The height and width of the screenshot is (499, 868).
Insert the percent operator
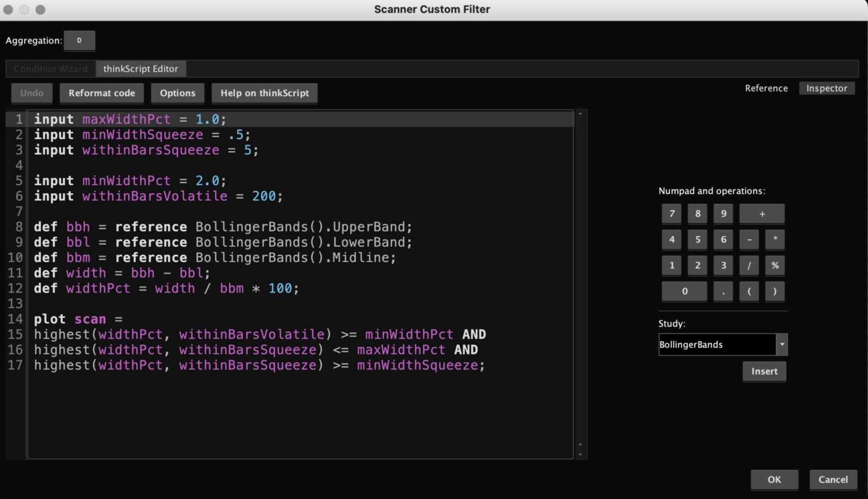click(x=775, y=266)
